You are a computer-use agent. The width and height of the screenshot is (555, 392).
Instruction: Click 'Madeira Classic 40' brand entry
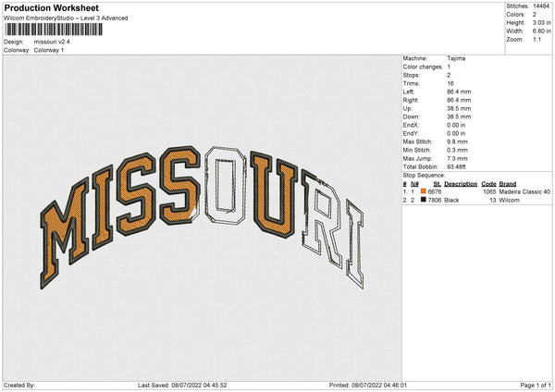524,191
